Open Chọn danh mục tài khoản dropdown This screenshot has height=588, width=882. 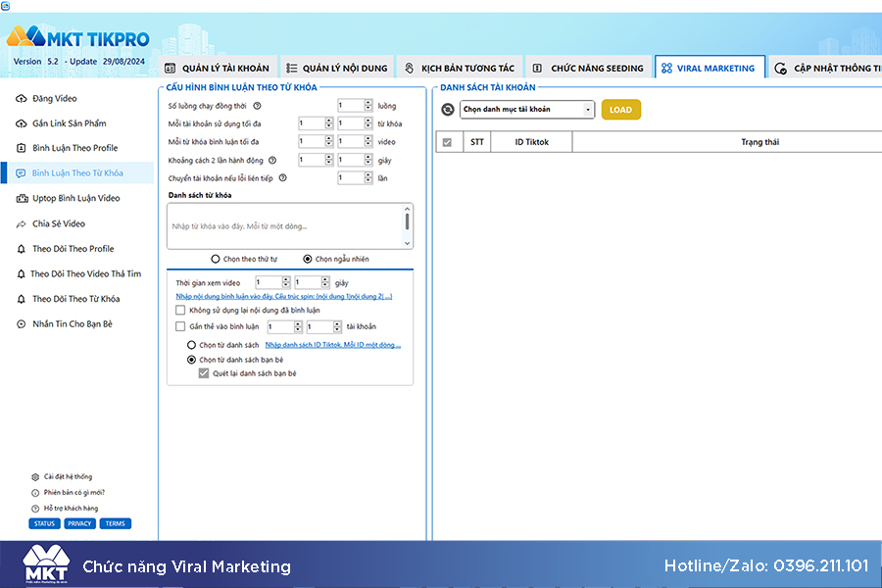tap(527, 109)
